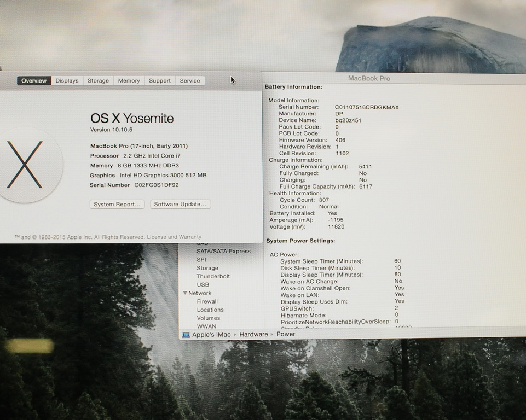Click the Device Name value bq20z451
Viewport: 526px width, 420px height.
348,120
